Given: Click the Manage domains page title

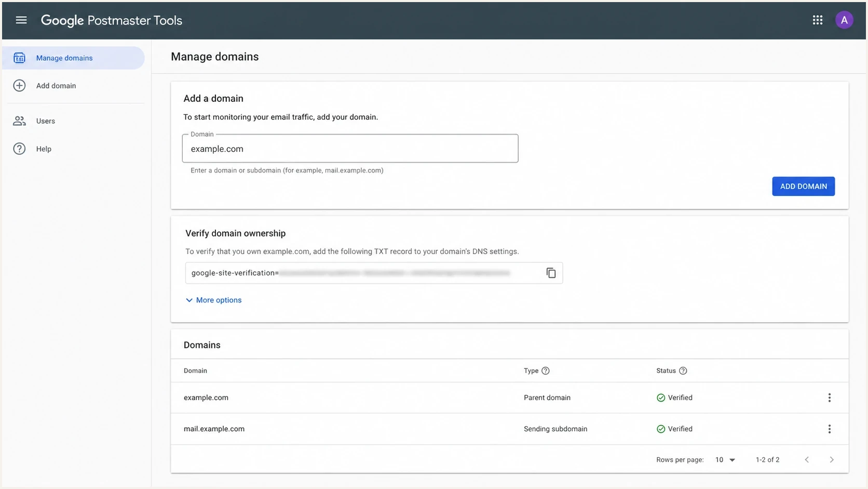Looking at the screenshot, I should [215, 57].
